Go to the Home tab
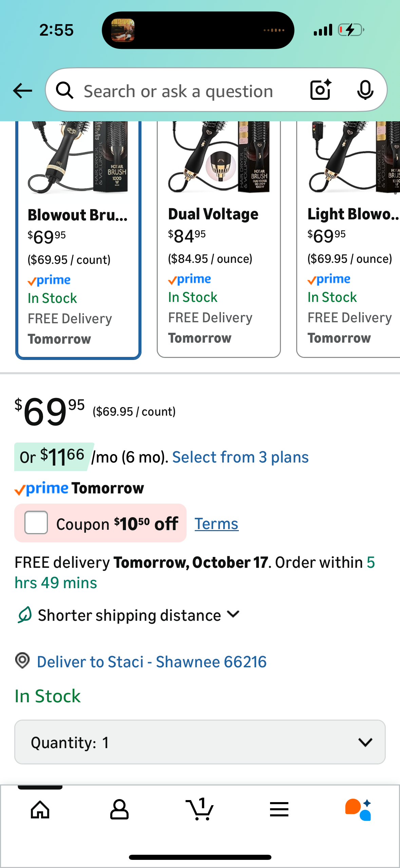This screenshot has height=868, width=400. point(40,810)
